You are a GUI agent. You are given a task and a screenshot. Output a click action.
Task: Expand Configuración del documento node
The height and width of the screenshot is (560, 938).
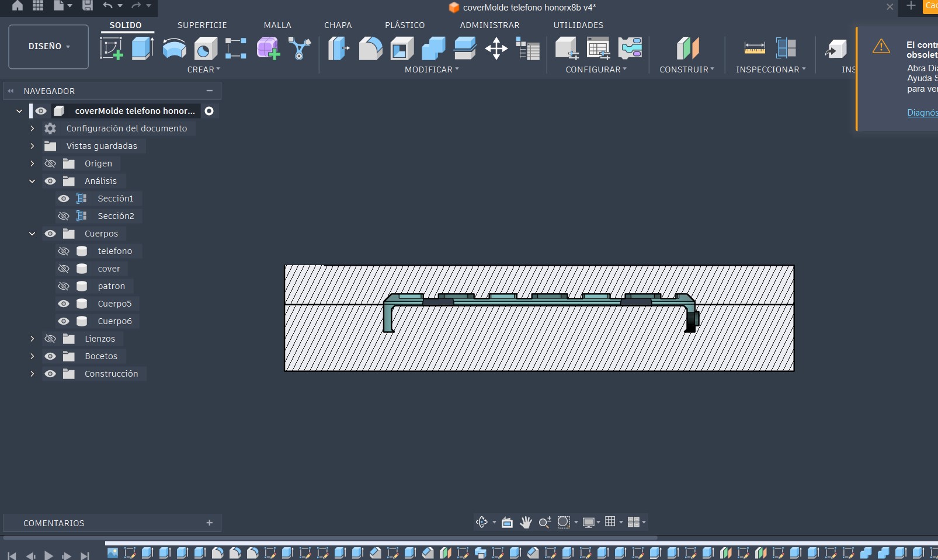32,128
